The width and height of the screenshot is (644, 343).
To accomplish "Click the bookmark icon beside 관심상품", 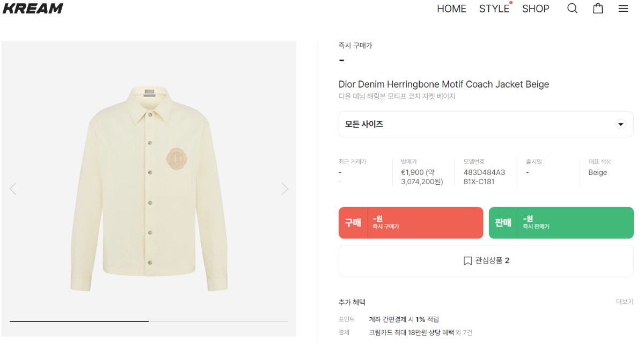I will [x=467, y=261].
